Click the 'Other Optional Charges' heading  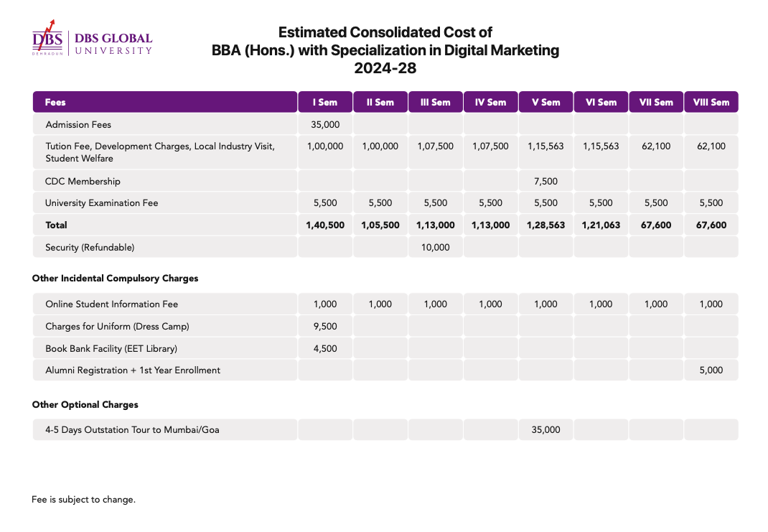pos(85,405)
